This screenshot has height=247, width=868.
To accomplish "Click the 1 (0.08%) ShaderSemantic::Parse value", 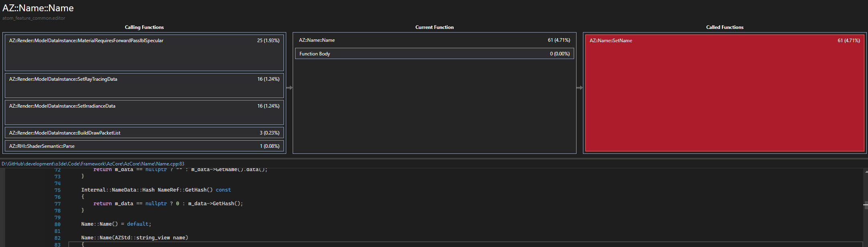I will point(269,146).
